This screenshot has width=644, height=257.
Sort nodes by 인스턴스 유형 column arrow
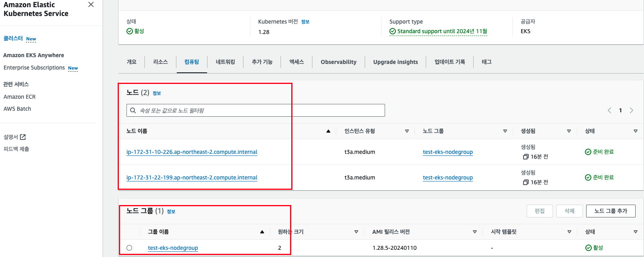[x=407, y=131]
